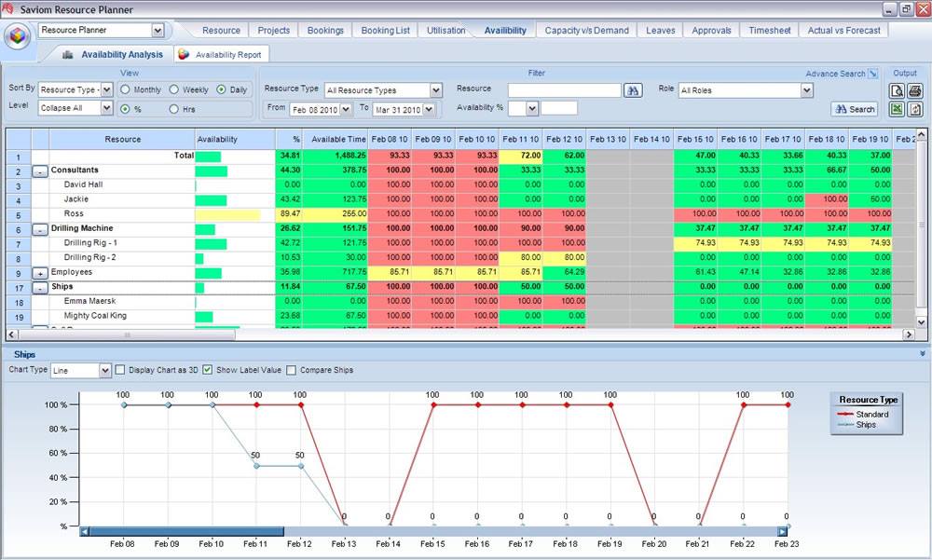The height and width of the screenshot is (560, 932).
Task: Select the Daily view radio button
Action: 221,89
